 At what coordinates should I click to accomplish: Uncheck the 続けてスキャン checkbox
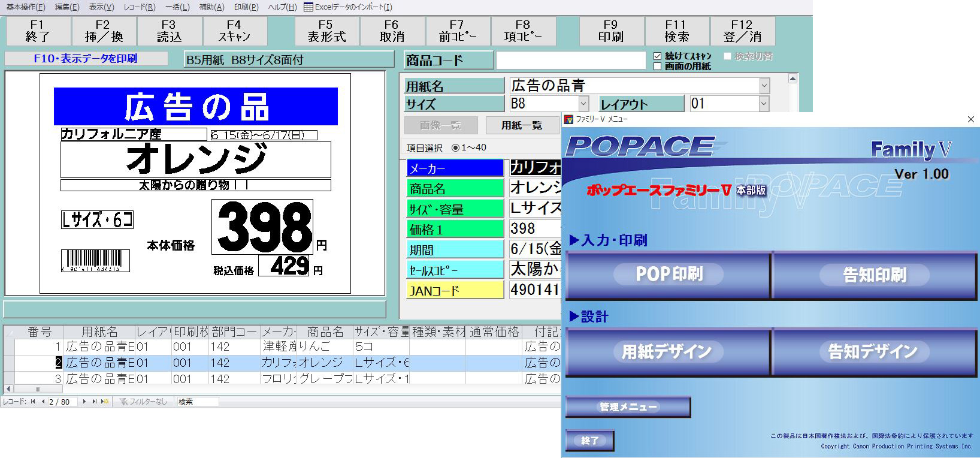click(x=658, y=56)
